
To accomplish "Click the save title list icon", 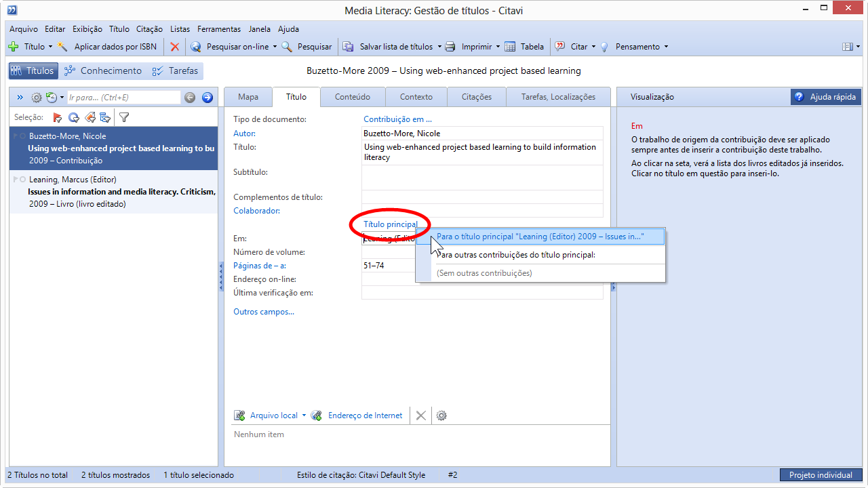I will click(349, 47).
